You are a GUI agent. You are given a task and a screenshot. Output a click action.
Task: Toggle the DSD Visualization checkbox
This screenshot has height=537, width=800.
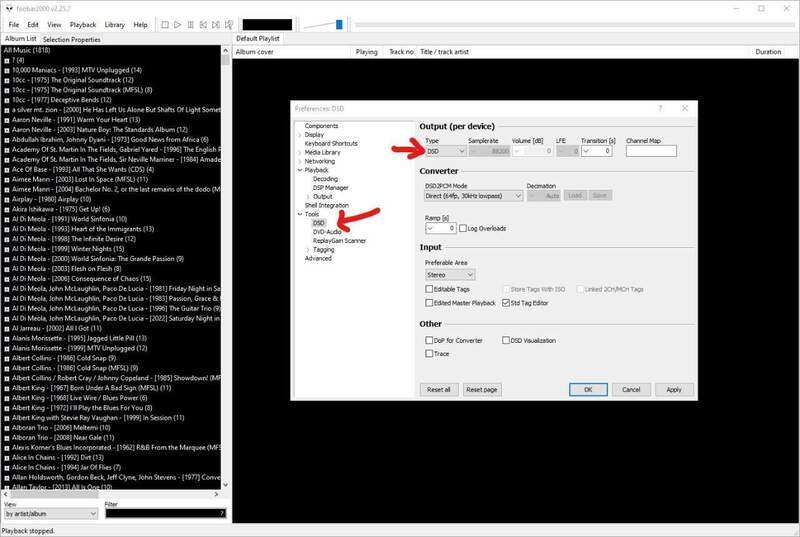point(506,340)
